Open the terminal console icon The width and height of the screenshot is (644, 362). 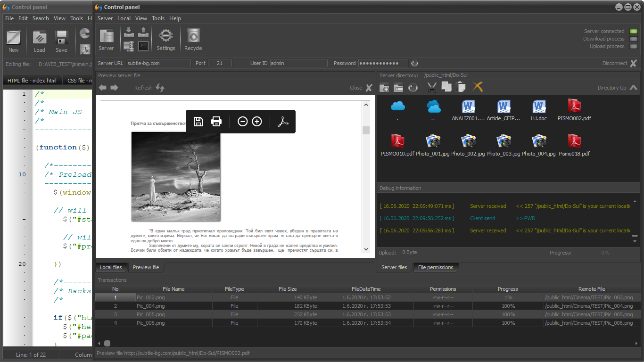(143, 46)
